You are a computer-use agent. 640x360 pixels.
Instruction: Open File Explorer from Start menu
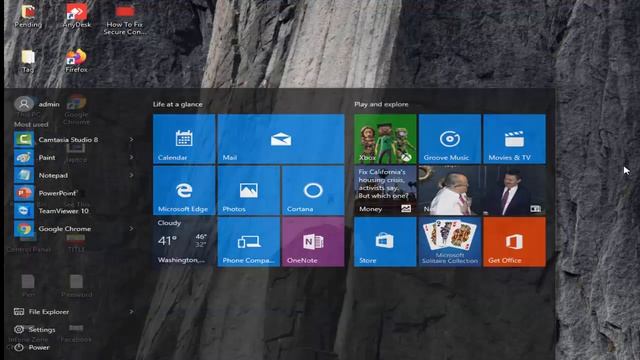click(x=75, y=312)
